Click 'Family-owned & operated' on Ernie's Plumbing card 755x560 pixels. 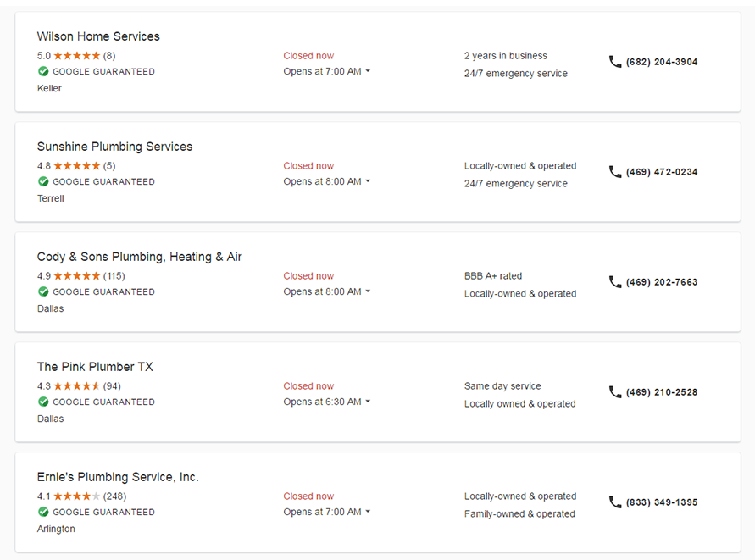click(519, 513)
